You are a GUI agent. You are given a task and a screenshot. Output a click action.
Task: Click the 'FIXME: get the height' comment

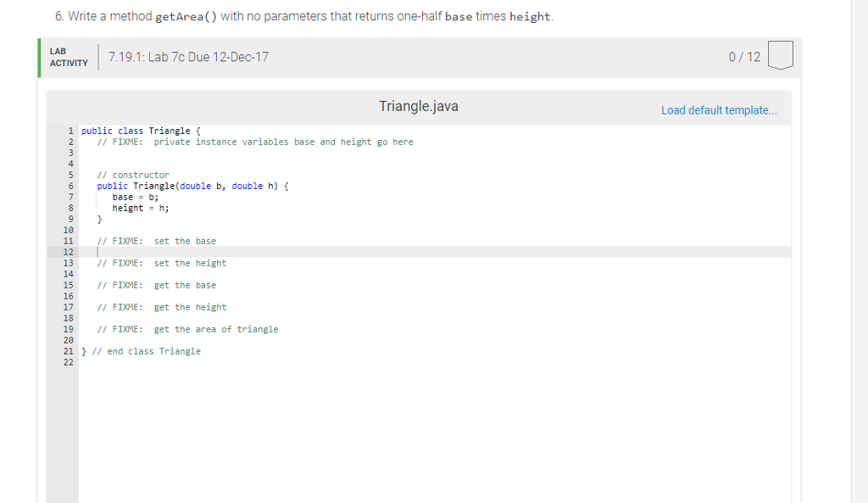tap(162, 307)
